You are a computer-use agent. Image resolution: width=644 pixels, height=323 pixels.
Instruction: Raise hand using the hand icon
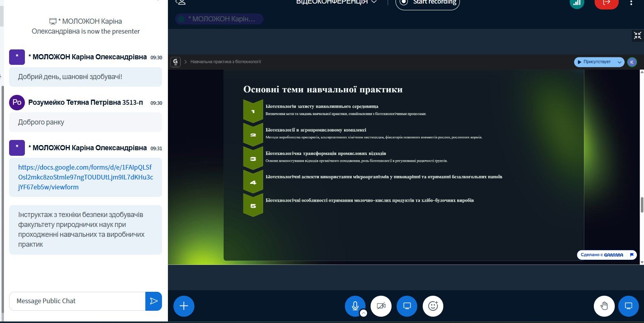(x=604, y=306)
